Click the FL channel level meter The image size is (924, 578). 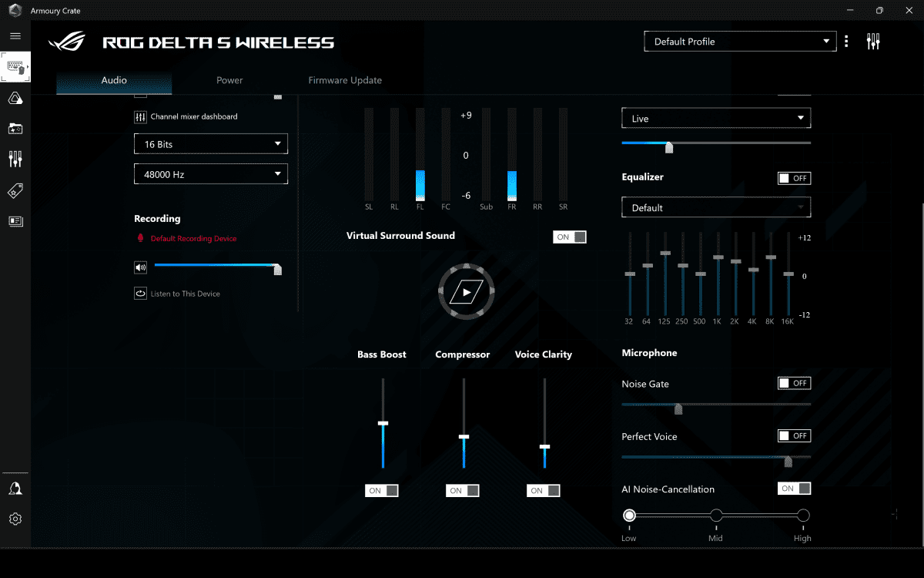[420, 154]
